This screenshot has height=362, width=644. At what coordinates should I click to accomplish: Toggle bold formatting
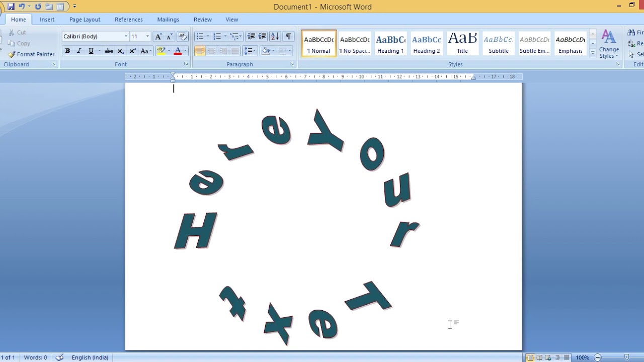point(67,51)
